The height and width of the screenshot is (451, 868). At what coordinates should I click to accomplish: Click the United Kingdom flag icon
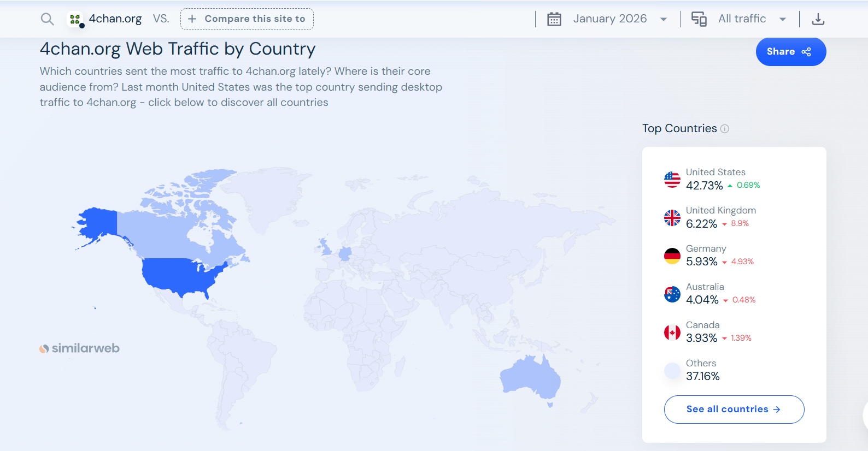[x=672, y=218]
